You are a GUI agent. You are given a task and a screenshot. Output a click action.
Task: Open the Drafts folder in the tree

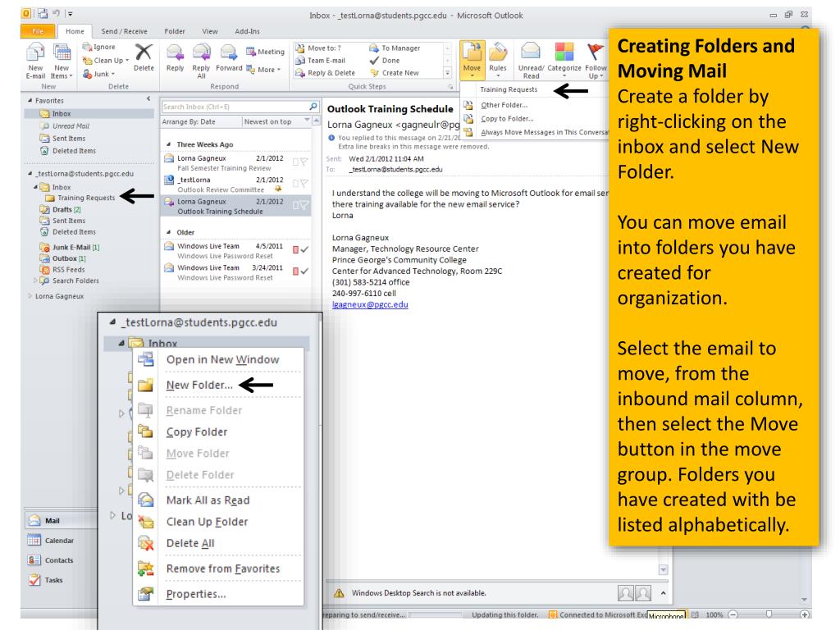61,209
